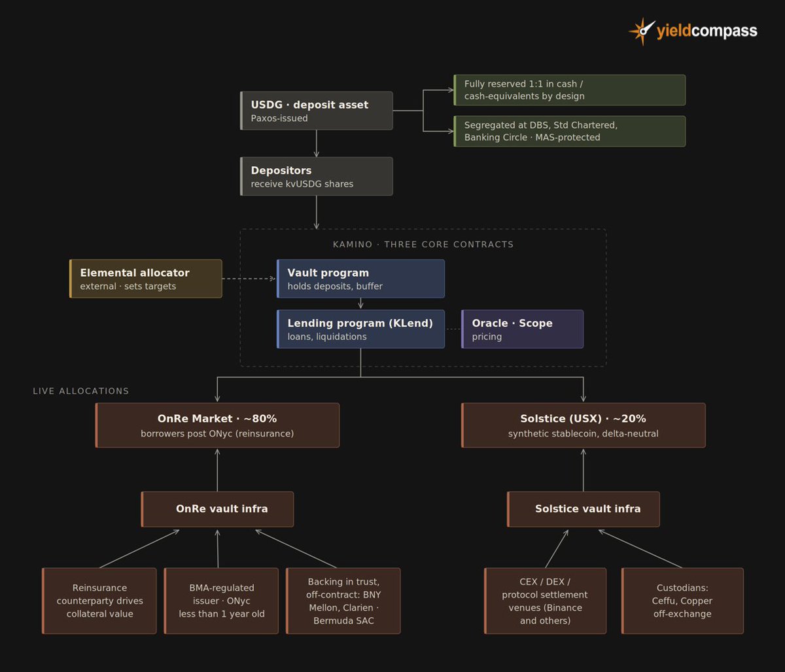The image size is (785, 672).
Task: Click the 'LIVE ALLOCATIONS' label
Action: click(x=81, y=391)
